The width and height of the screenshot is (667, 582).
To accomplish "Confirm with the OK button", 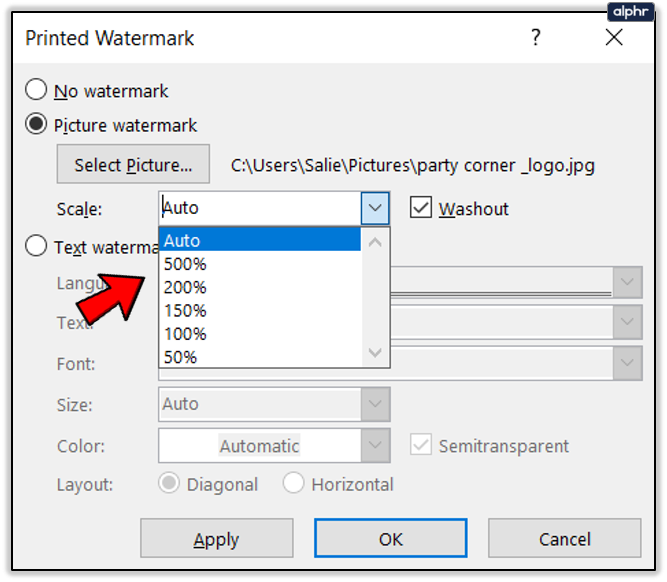I will (x=390, y=539).
